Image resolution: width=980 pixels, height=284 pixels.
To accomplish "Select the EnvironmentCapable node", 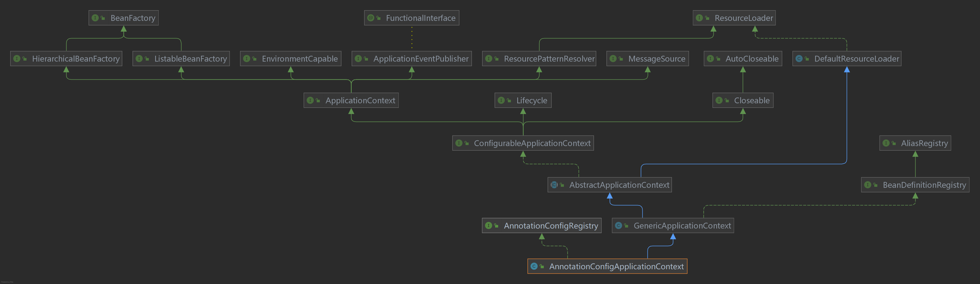I will pyautogui.click(x=291, y=59).
